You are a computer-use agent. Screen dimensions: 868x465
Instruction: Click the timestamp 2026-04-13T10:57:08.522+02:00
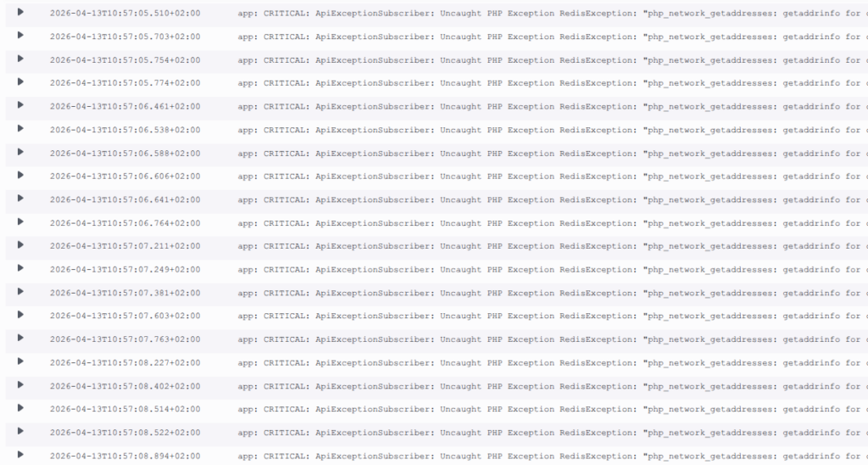click(125, 433)
